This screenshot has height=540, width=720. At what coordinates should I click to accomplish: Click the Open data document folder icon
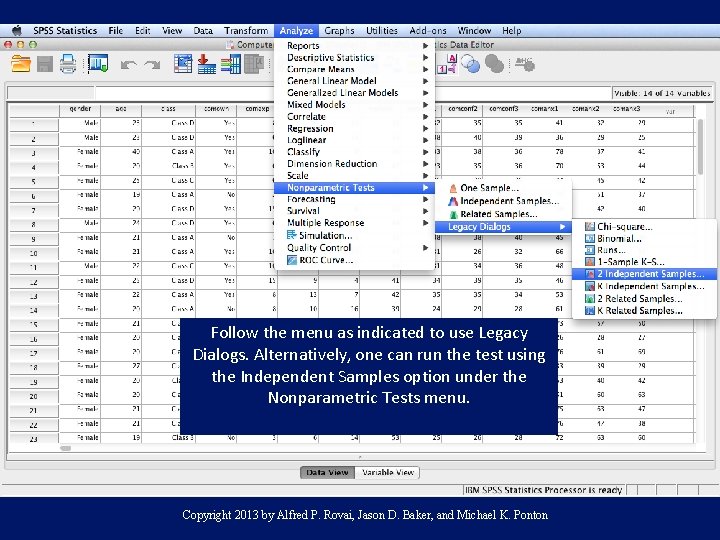click(x=21, y=64)
